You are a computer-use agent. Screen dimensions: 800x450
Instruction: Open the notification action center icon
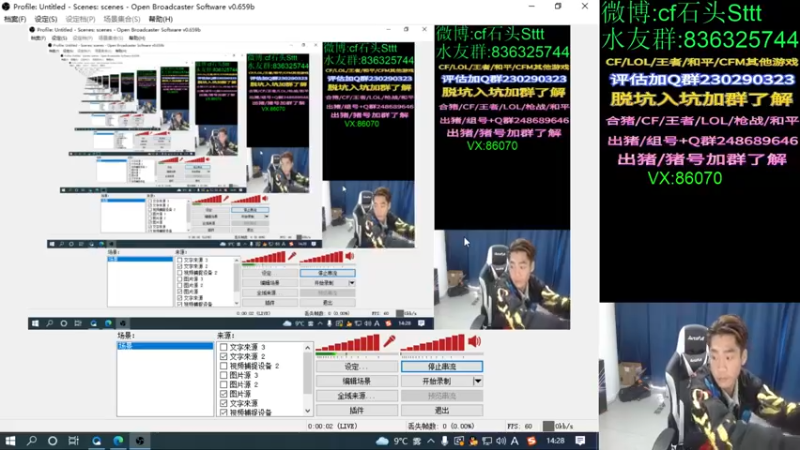coord(580,441)
